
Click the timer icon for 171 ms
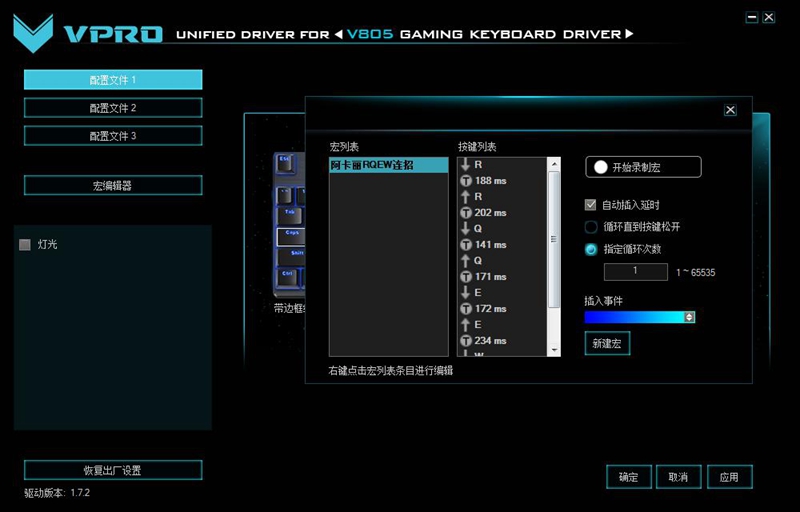(466, 277)
